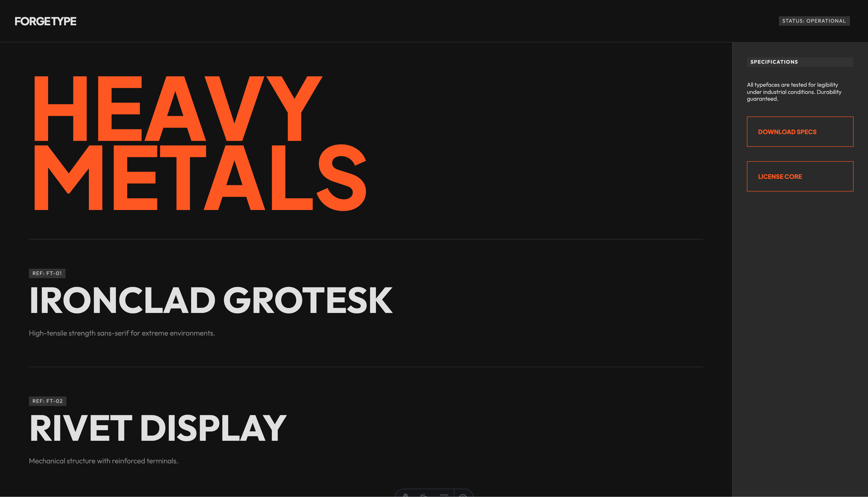Screen dimensions: 868x497
Task: Open the settings gear in bottom toolbar
Action: pos(463,495)
